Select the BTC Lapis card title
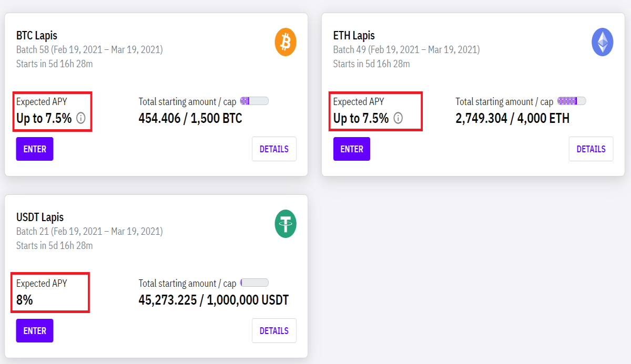631x364 pixels. pyautogui.click(x=37, y=36)
